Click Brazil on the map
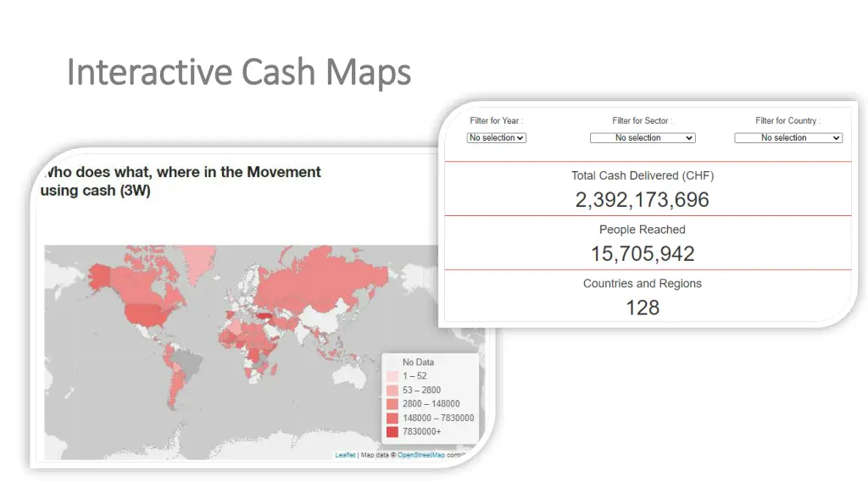This screenshot has height=488, width=868. coord(188,363)
